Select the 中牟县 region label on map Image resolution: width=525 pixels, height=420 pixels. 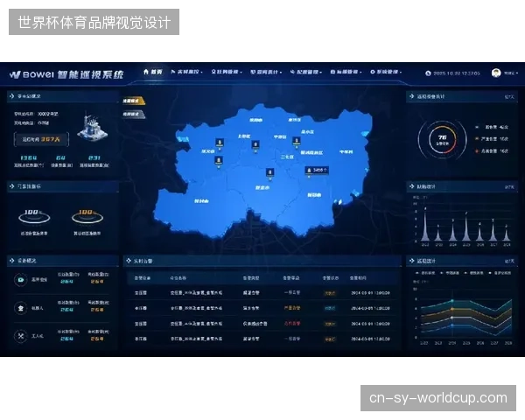point(346,152)
